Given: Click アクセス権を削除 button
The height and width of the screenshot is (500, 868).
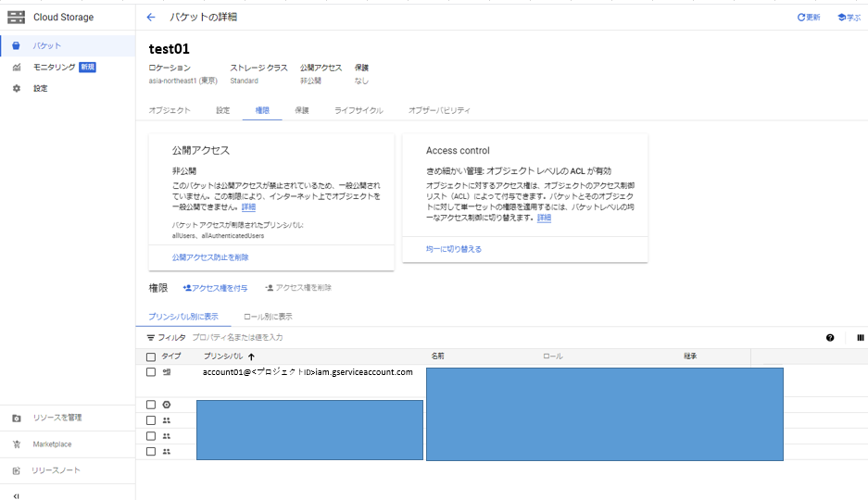Looking at the screenshot, I should pos(297,288).
